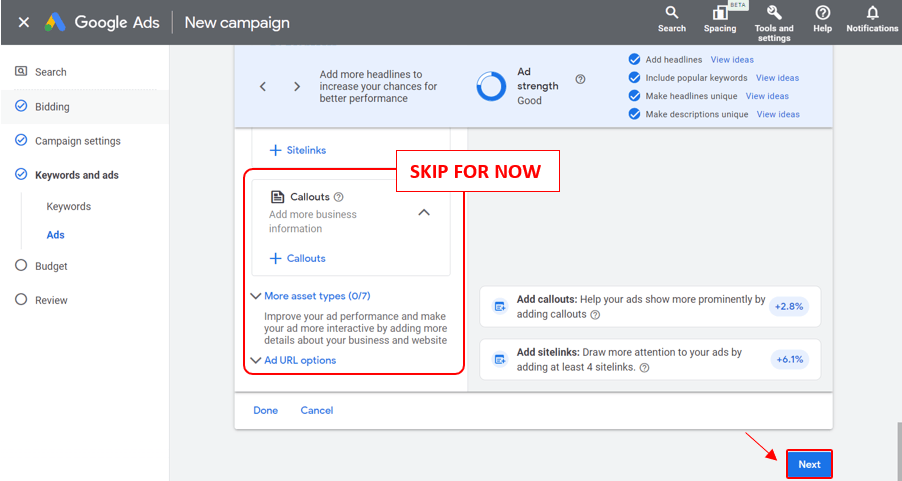Click the Keywords and ads check icon
Screen dimensions: 902x481
click(x=21, y=174)
